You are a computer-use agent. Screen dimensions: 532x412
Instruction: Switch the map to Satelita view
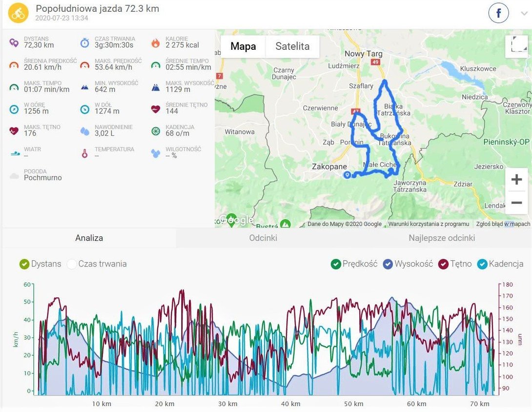(292, 46)
